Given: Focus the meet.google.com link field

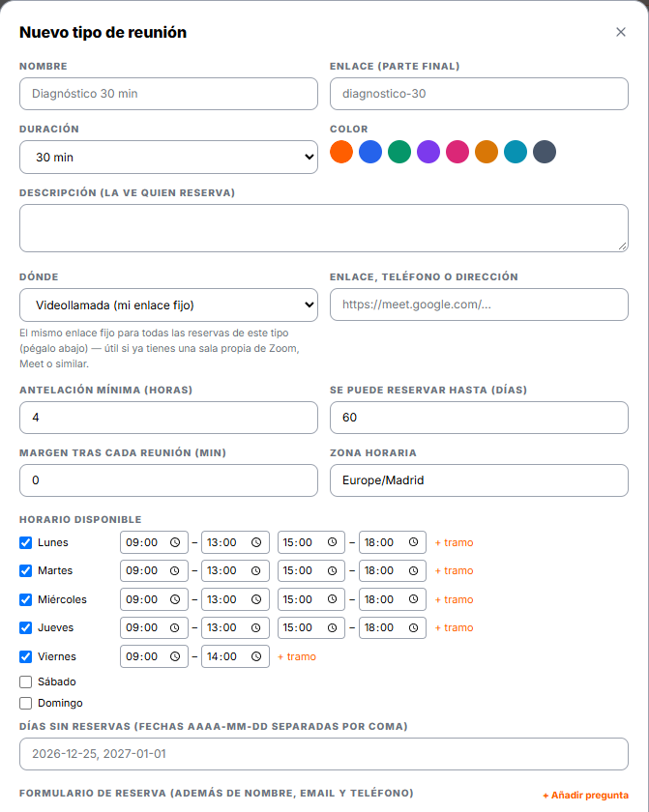Looking at the screenshot, I should point(479,304).
